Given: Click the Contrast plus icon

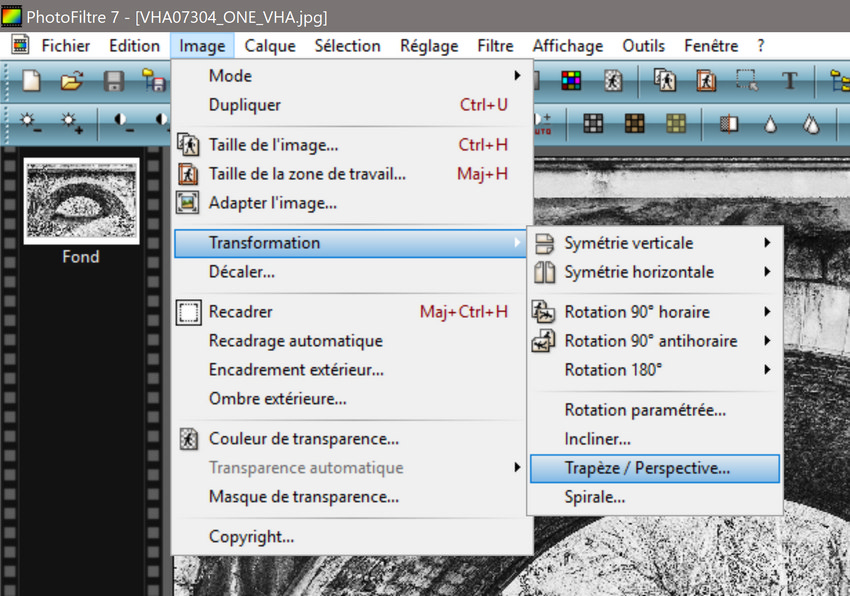Looking at the screenshot, I should pos(163,123).
